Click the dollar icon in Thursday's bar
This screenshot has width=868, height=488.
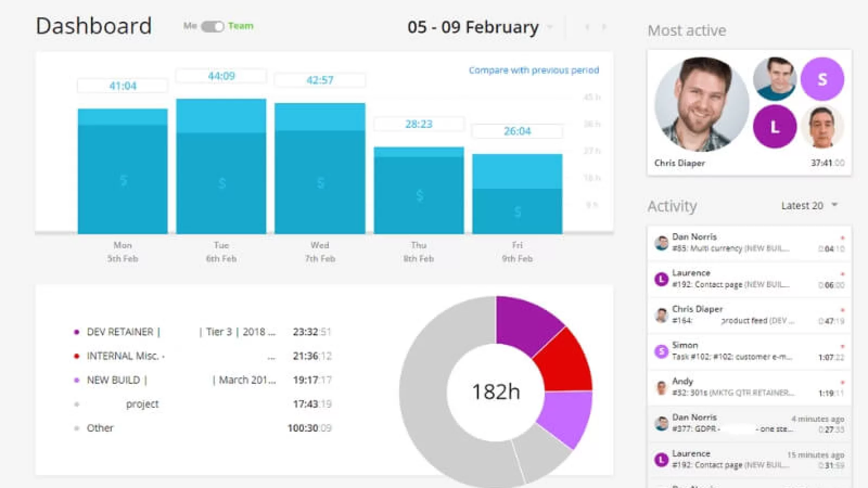click(419, 195)
